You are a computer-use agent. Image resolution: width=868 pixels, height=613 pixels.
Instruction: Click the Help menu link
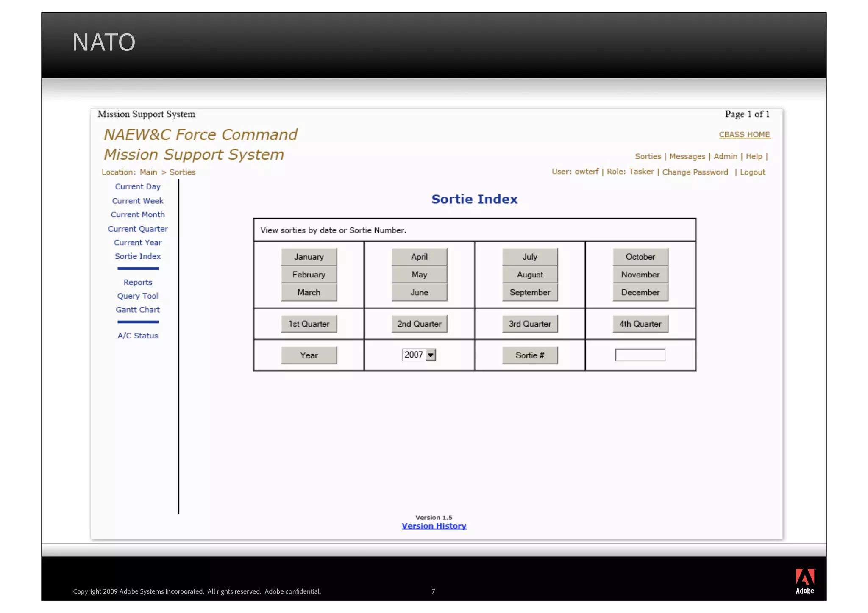(x=754, y=156)
